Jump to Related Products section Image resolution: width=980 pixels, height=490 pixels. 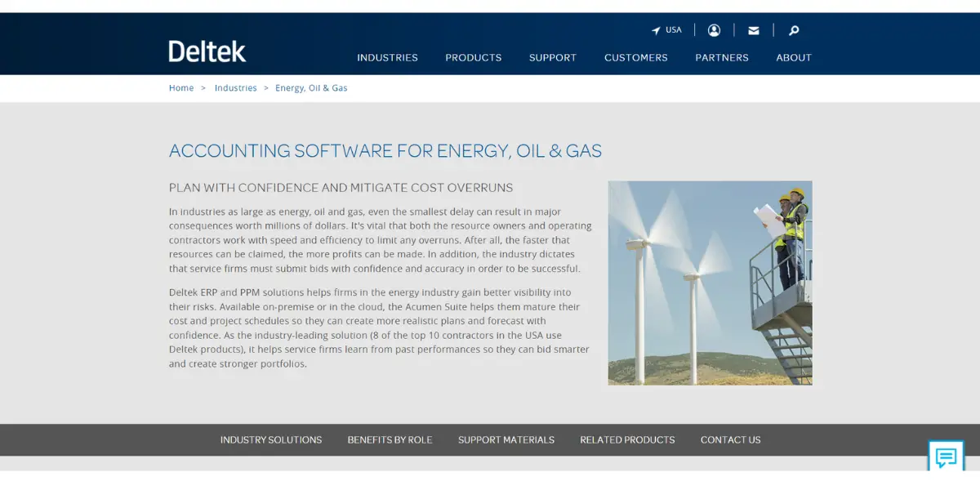coord(627,440)
